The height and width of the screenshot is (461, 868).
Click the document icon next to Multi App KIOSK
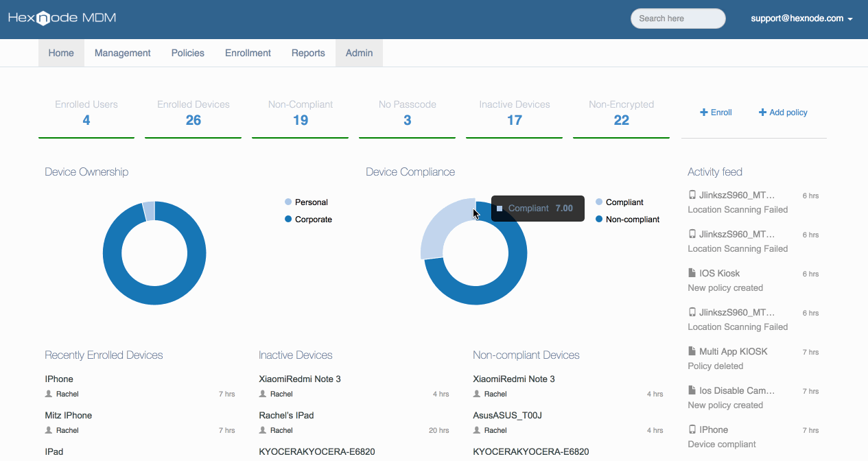692,351
